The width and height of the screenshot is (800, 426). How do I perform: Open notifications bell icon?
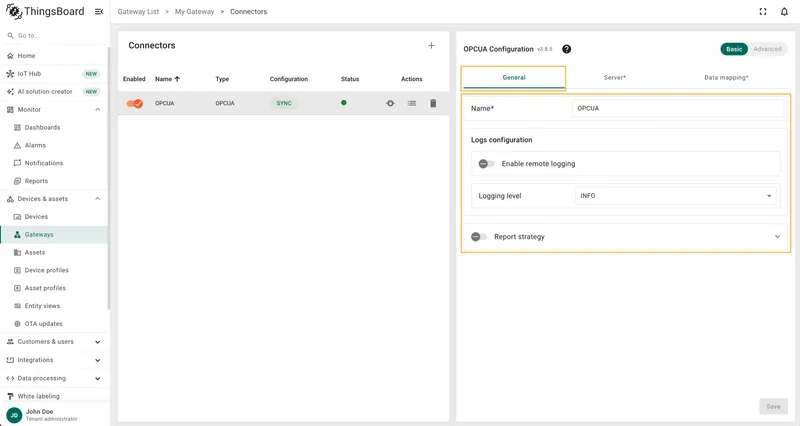pyautogui.click(x=784, y=12)
